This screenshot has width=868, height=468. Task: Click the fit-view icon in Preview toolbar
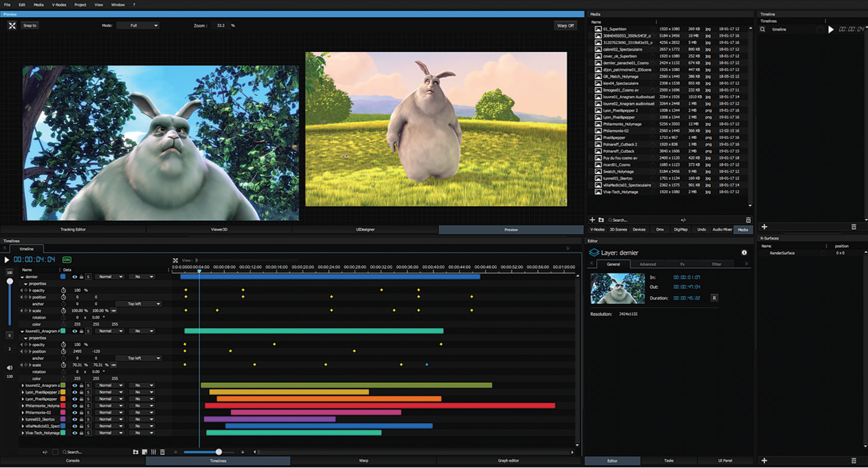click(x=12, y=26)
